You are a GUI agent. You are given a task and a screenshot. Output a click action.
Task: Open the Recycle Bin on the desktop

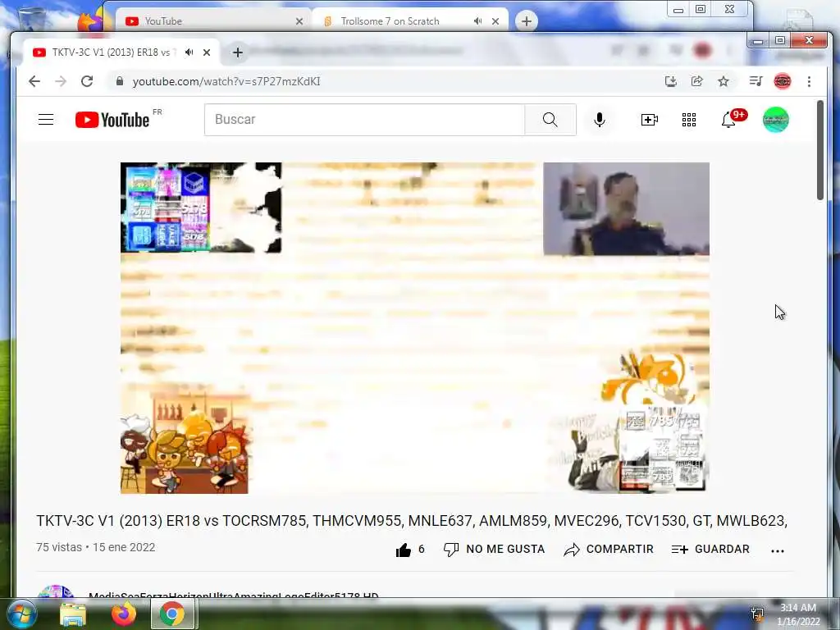point(32,18)
